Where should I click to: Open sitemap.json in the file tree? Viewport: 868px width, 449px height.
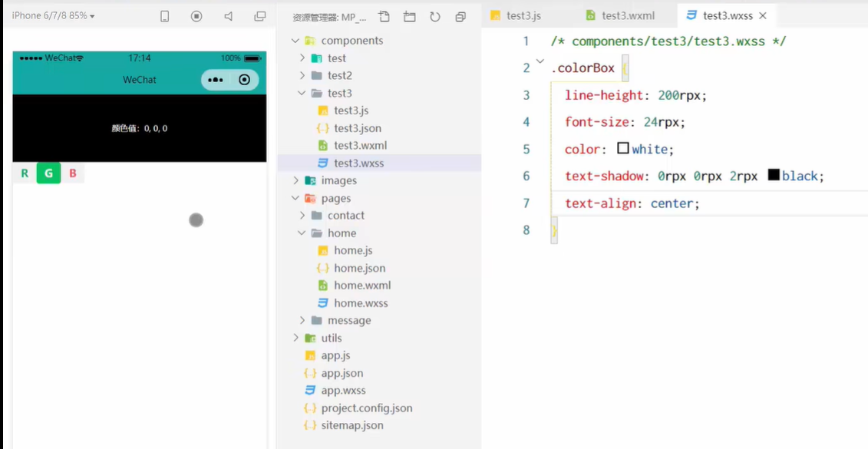tap(352, 426)
